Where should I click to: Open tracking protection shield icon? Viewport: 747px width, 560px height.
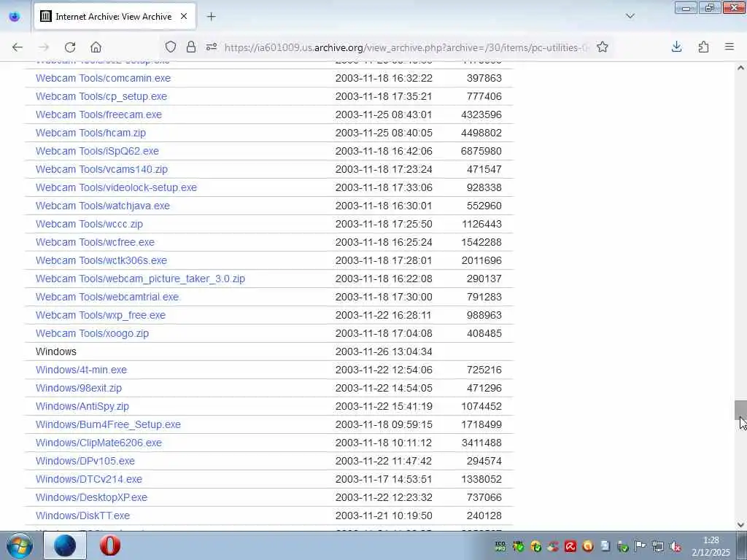(x=171, y=47)
